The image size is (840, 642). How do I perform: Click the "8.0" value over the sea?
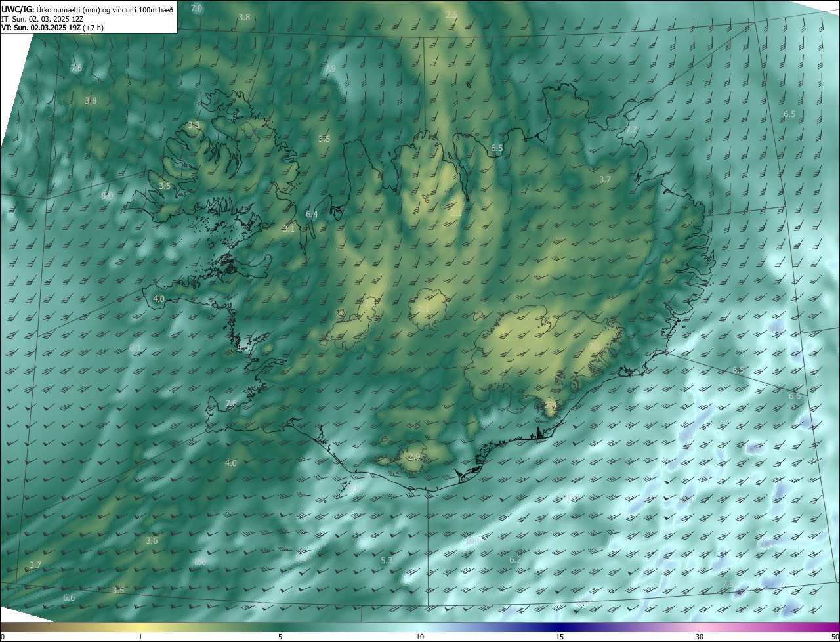(107, 196)
